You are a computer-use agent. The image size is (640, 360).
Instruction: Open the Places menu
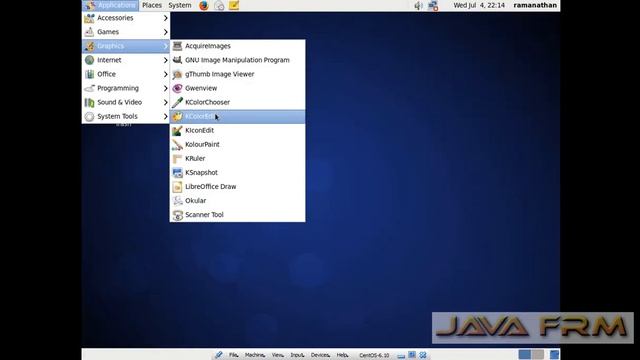152,5
